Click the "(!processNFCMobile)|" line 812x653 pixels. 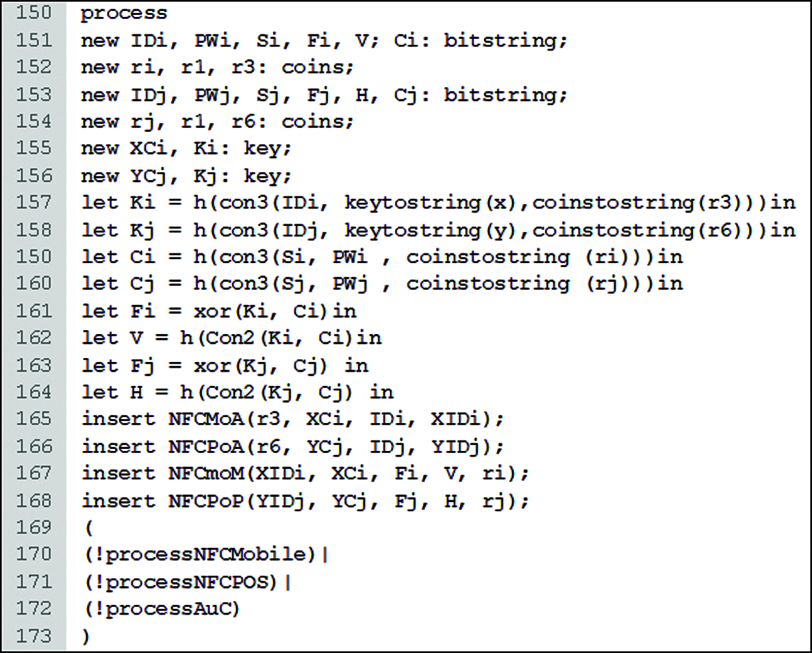207,554
